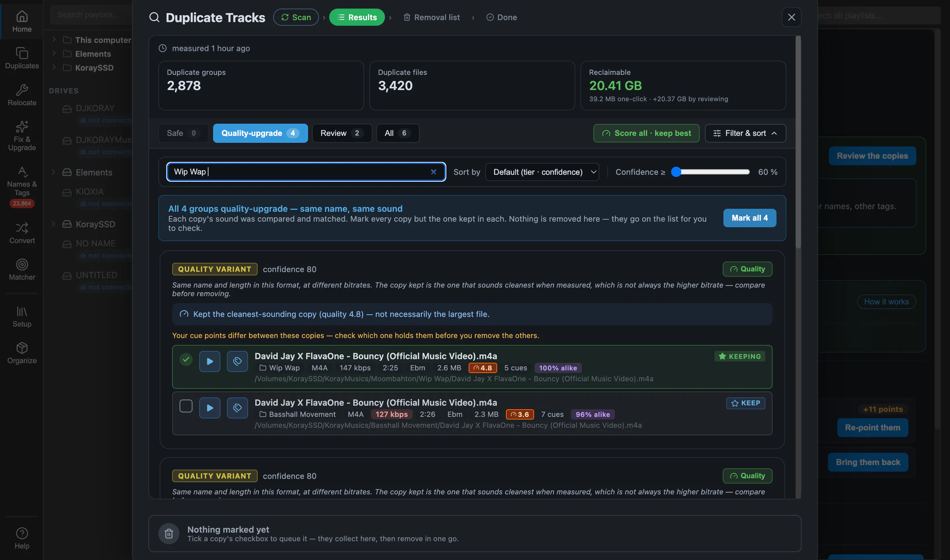Open the Relocate wrench tool
This screenshot has height=560, width=950.
coord(21,95)
